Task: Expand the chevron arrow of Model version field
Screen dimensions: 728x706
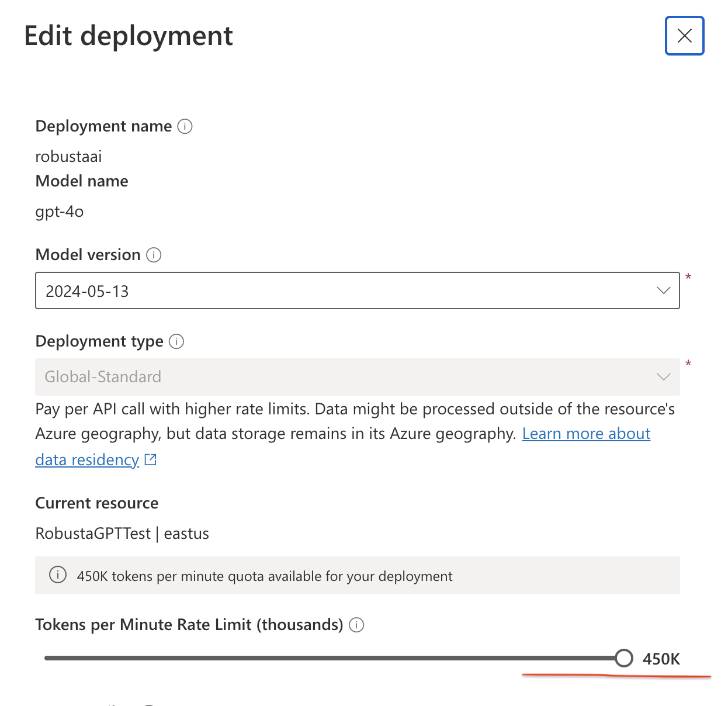Action: click(663, 290)
